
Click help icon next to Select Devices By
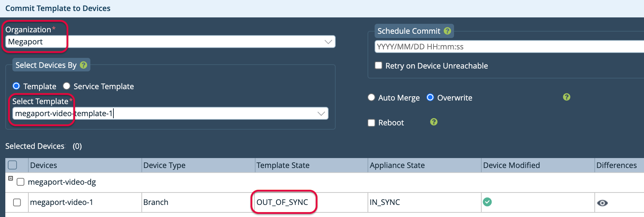(84, 65)
